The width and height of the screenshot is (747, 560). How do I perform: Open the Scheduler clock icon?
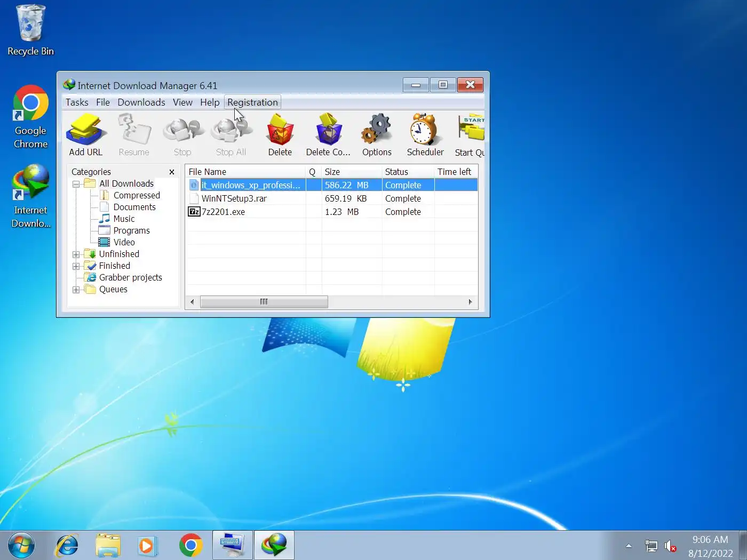pyautogui.click(x=425, y=135)
